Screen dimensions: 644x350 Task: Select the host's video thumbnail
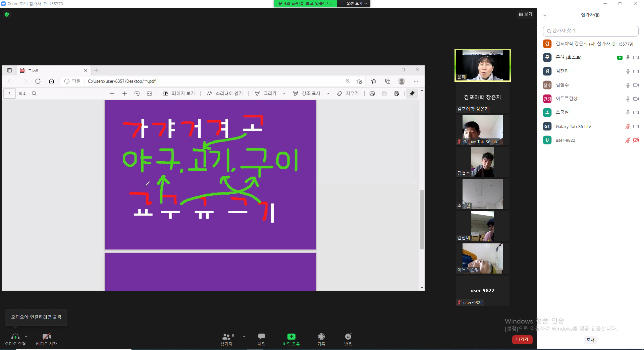(482, 65)
